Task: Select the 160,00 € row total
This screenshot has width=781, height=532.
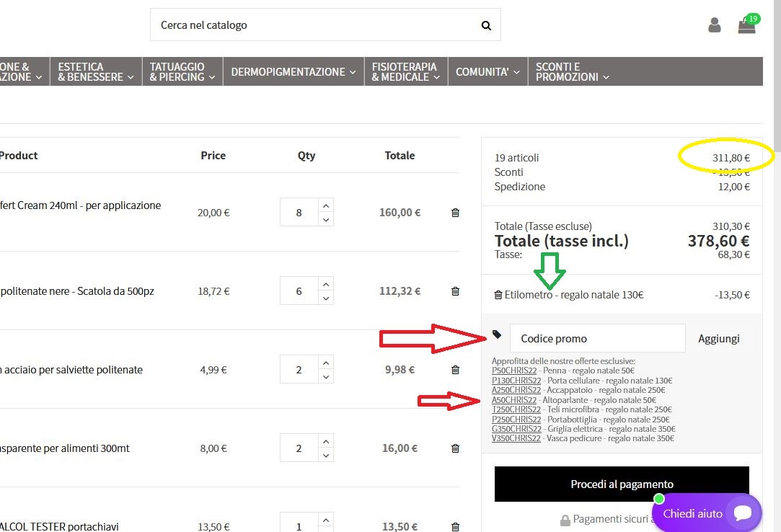Action: [400, 213]
